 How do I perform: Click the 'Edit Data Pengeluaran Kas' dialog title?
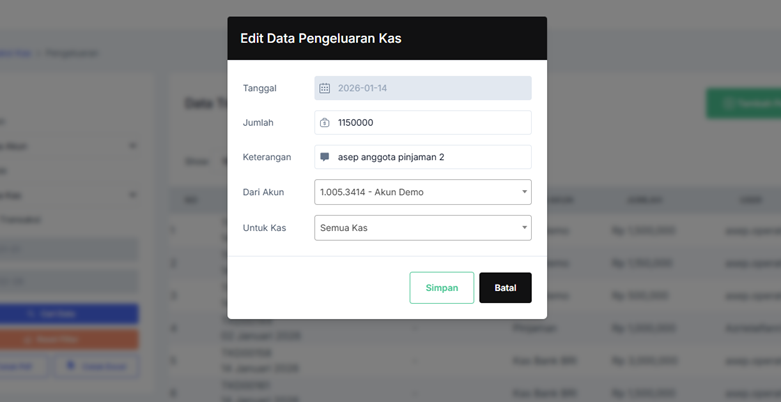pyautogui.click(x=321, y=38)
